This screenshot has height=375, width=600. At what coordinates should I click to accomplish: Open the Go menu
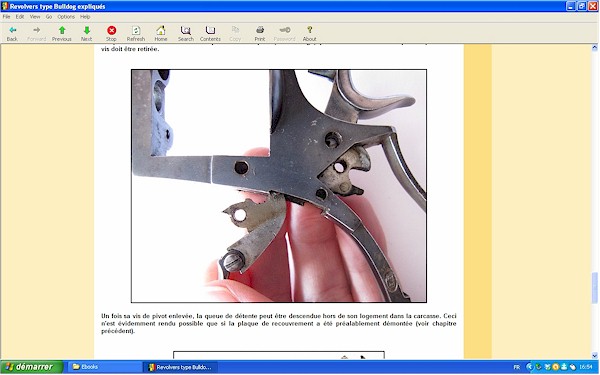pyautogui.click(x=49, y=17)
